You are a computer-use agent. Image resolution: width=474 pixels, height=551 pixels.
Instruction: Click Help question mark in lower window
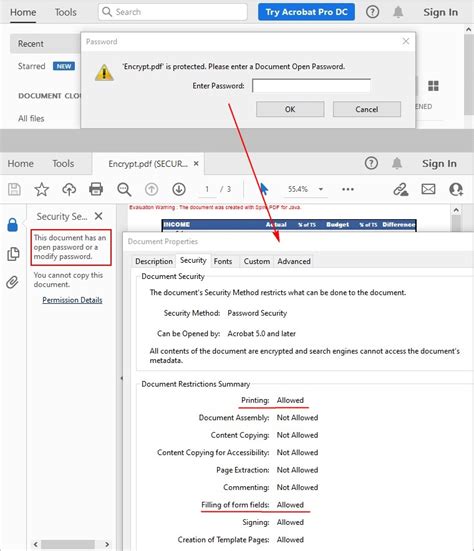tap(371, 163)
